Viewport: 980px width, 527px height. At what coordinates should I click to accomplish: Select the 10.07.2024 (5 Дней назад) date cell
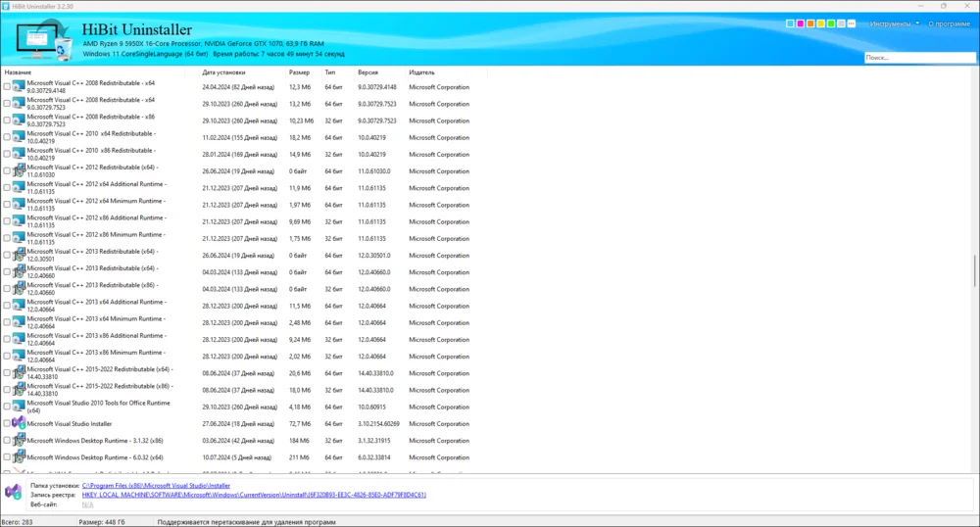coord(237,457)
